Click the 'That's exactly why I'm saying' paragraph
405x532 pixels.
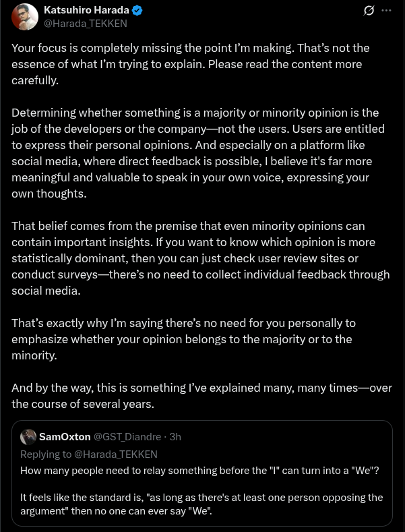pos(182,339)
